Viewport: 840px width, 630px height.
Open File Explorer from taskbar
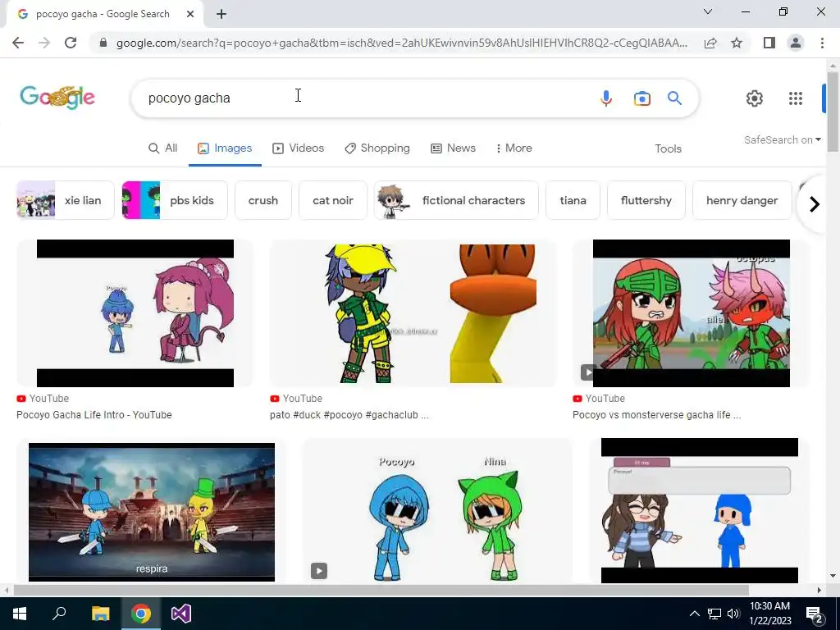(100, 614)
